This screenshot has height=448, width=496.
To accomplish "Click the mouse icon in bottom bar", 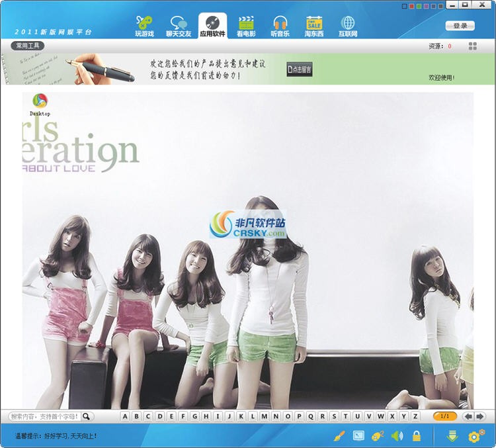I will click(x=378, y=436).
